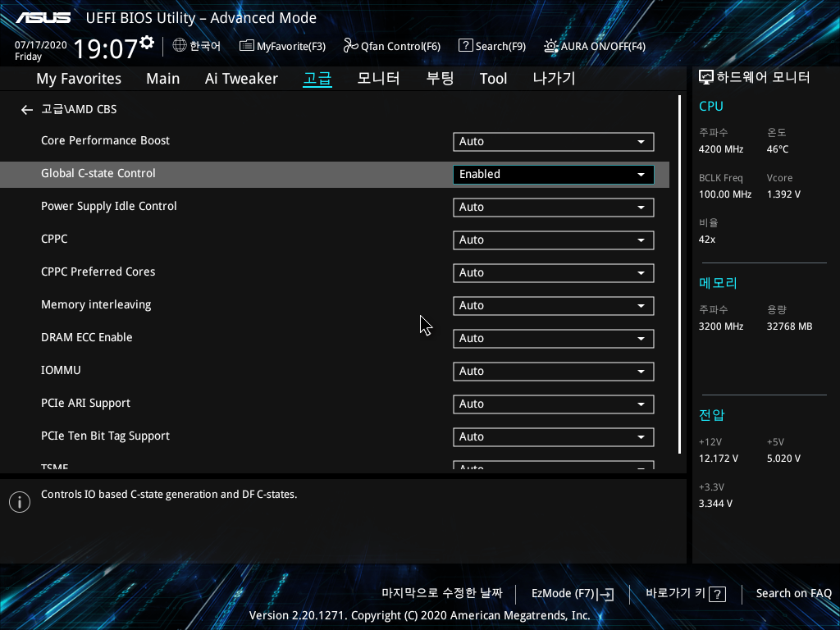Image resolution: width=840 pixels, height=630 pixels.
Task: Select the Power Supply Idle Control label
Action: [109, 206]
